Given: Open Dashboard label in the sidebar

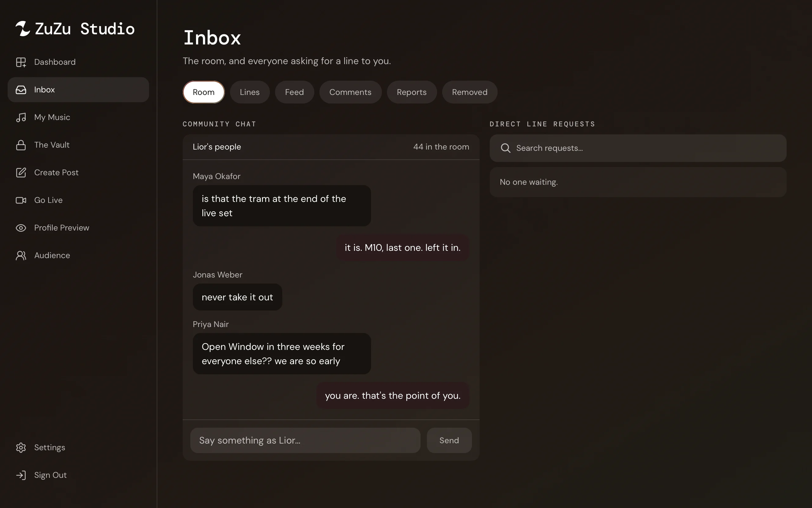Looking at the screenshot, I should (x=55, y=62).
